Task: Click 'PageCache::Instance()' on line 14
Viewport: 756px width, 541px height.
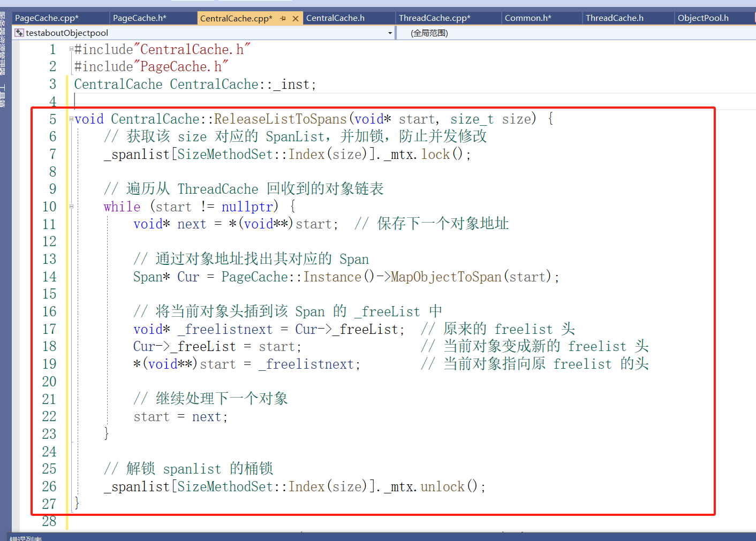Action: 298,277
